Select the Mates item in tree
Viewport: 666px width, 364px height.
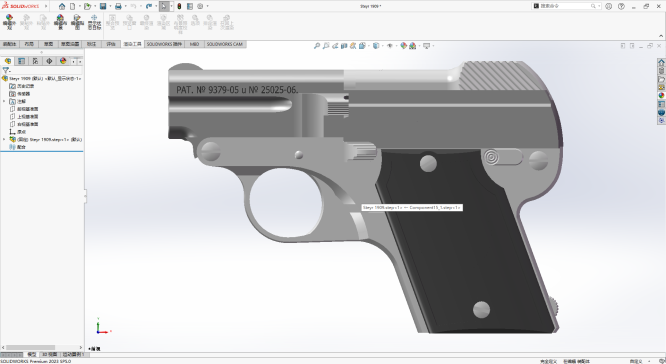click(18, 147)
